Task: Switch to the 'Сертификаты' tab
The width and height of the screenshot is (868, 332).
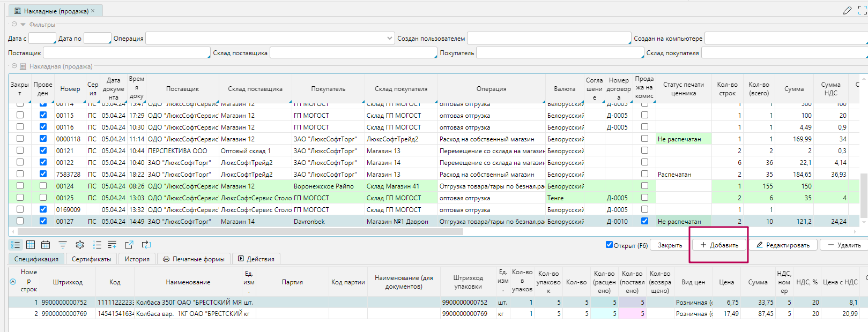Action: point(91,259)
